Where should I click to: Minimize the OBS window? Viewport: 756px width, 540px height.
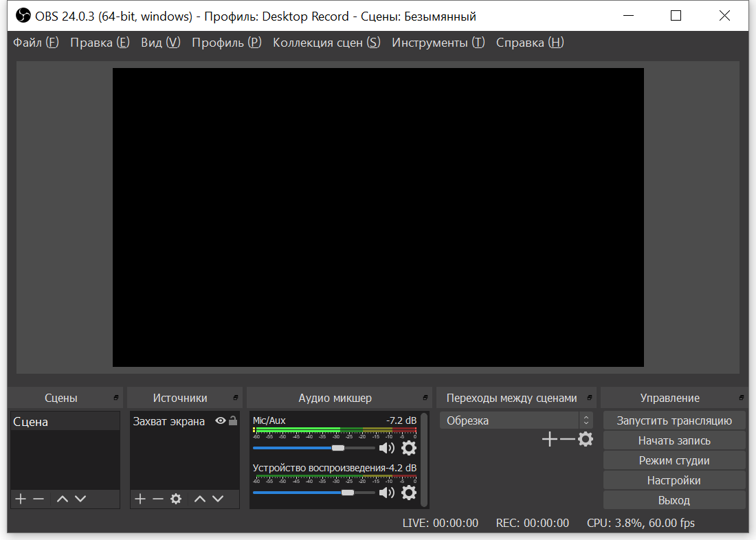tap(628, 16)
